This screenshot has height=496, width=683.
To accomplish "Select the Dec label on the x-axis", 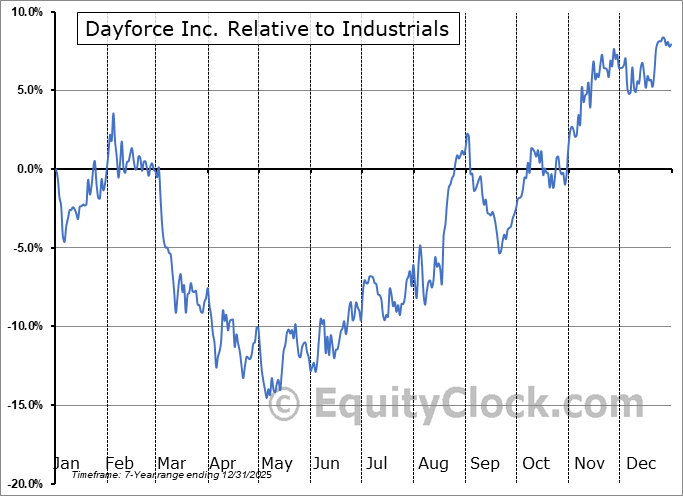I will (x=639, y=463).
